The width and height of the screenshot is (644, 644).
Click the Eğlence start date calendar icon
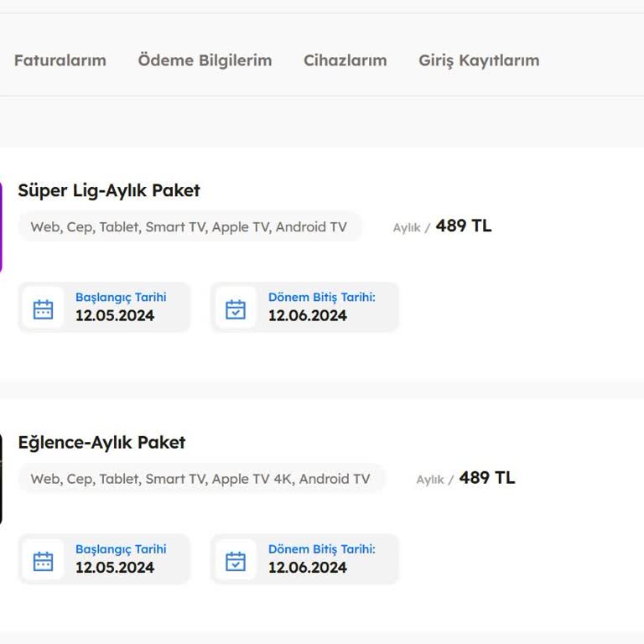click(x=43, y=561)
